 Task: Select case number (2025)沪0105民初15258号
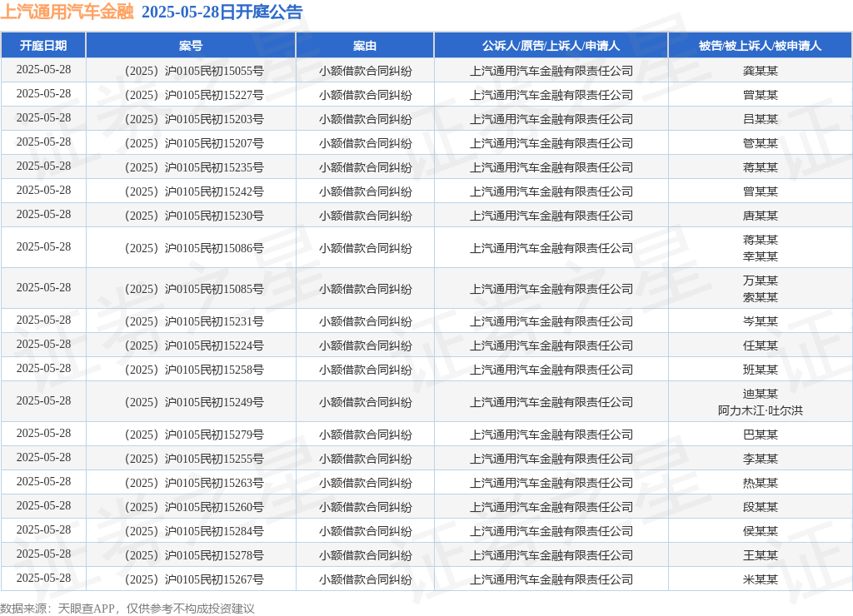pos(194,370)
